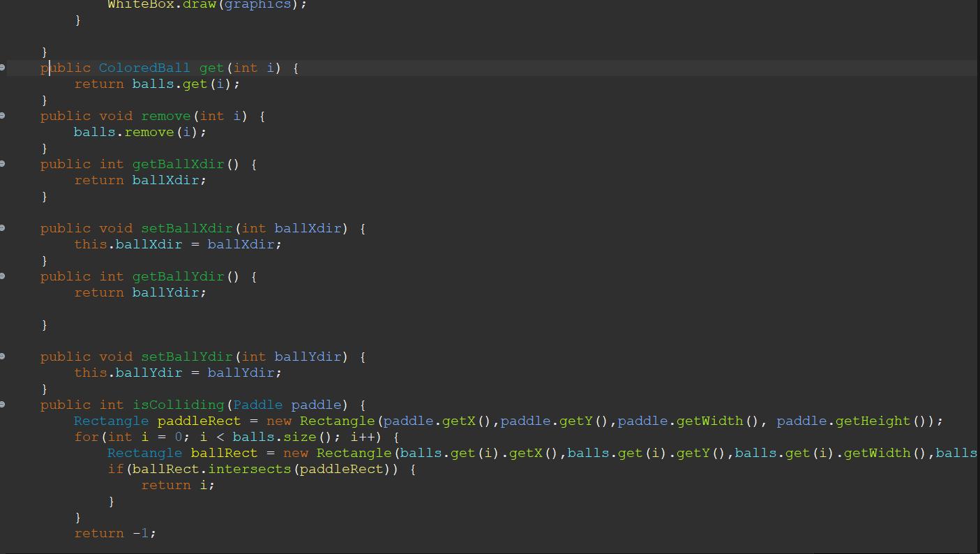Image resolution: width=980 pixels, height=554 pixels.
Task: Click the gutter marker beside getBallYdir
Action: coord(3,276)
